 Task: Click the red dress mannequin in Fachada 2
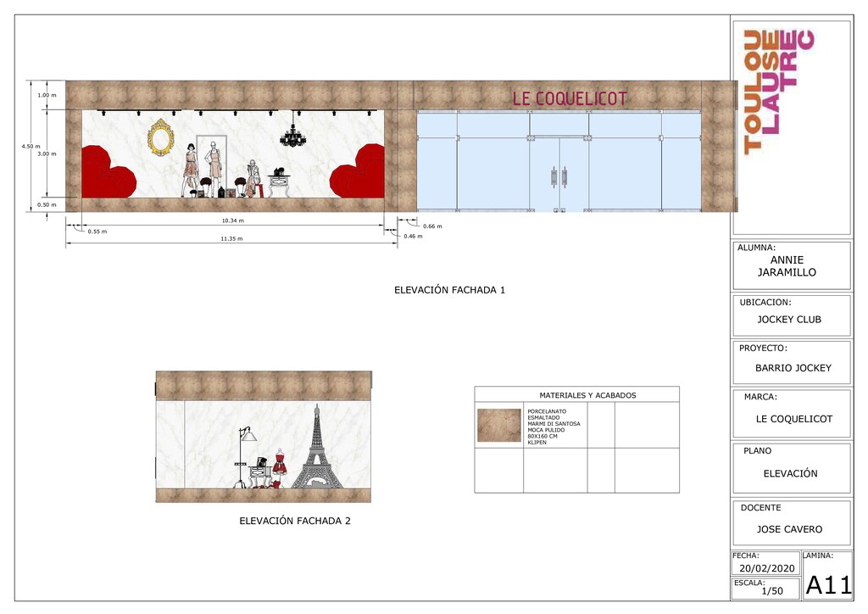click(x=280, y=464)
